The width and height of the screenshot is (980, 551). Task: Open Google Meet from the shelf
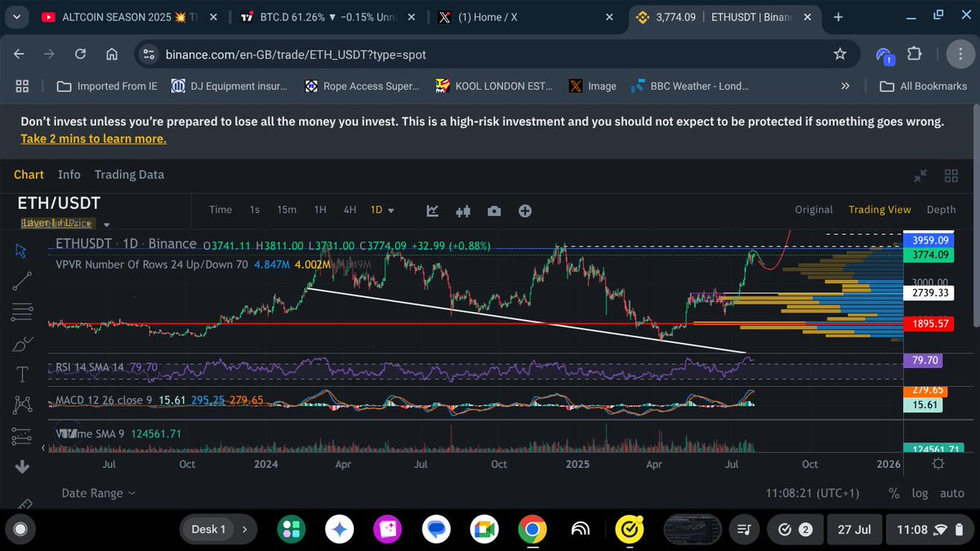pos(483,529)
